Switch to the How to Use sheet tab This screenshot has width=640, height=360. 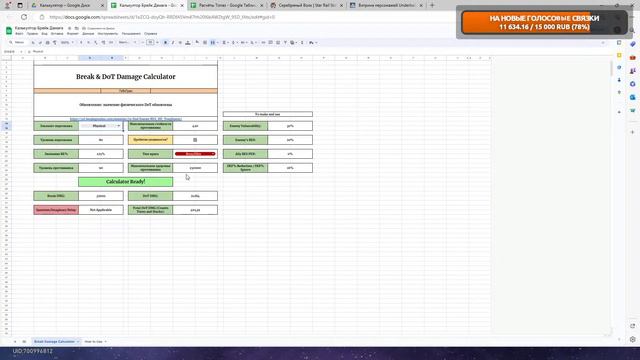[x=93, y=341]
